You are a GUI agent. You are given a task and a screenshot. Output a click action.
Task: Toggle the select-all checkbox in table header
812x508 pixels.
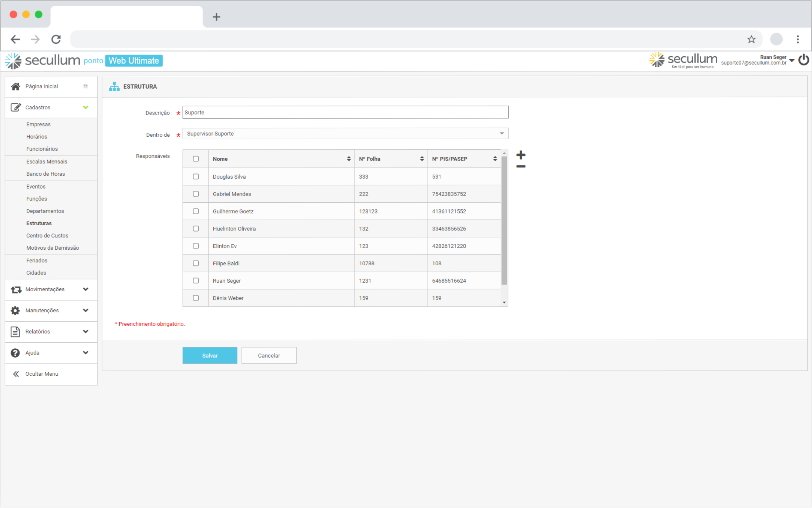coord(196,159)
